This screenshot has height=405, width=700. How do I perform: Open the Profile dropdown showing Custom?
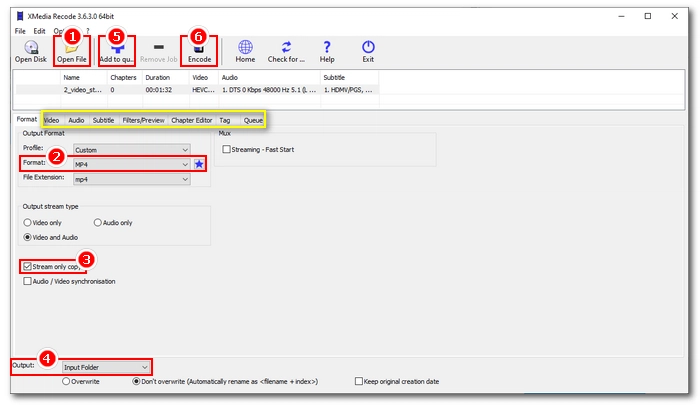pyautogui.click(x=132, y=150)
